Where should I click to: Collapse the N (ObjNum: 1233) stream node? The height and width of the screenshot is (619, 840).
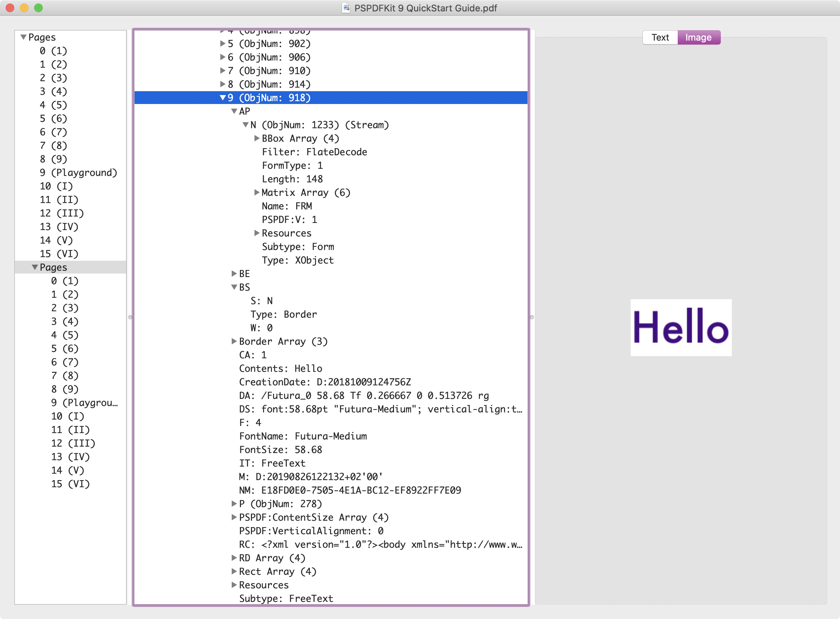click(x=246, y=125)
